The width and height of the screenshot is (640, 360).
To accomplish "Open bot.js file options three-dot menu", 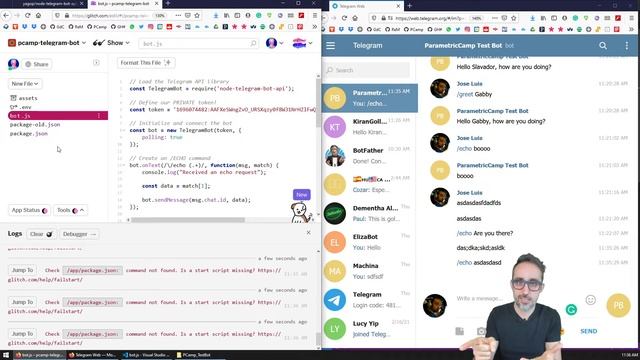I will click(99, 116).
